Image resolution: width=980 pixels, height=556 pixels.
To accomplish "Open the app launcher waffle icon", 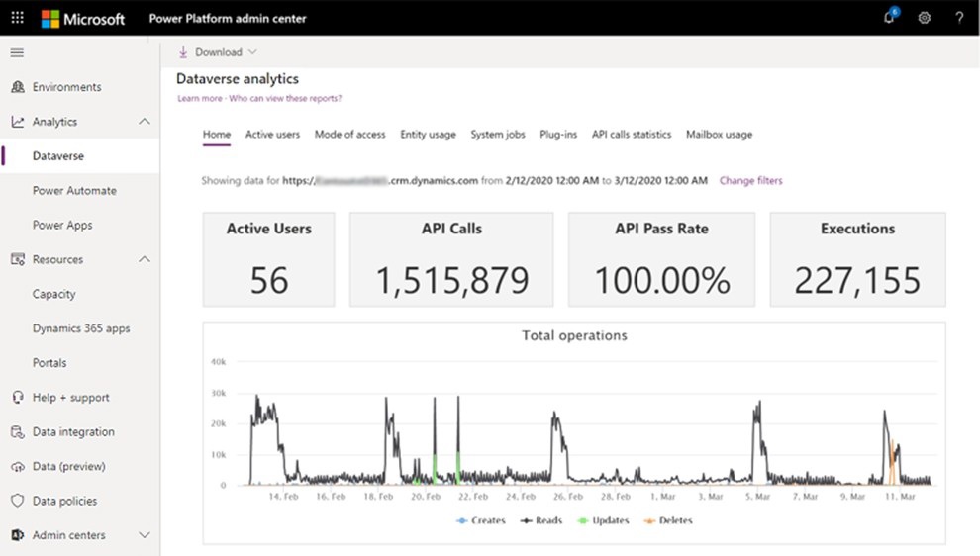I will (x=18, y=18).
